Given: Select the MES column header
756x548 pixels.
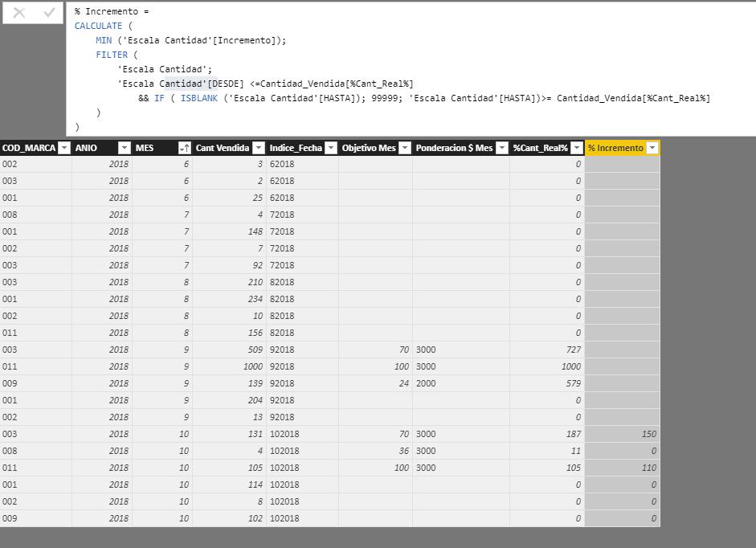Looking at the screenshot, I should [145, 148].
